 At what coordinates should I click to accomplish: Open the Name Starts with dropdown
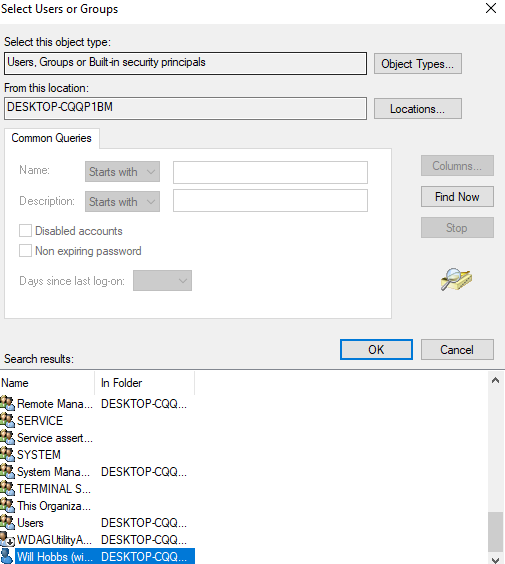(122, 172)
